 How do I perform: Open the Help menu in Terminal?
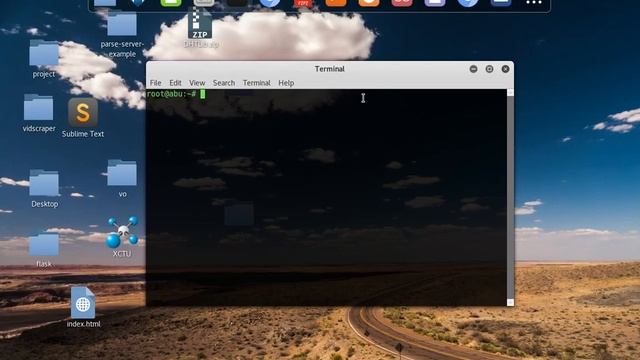click(286, 83)
